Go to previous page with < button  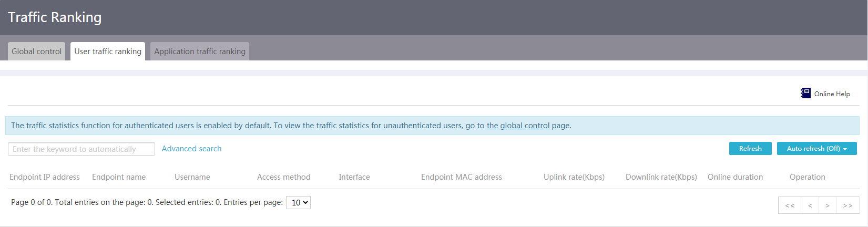810,205
